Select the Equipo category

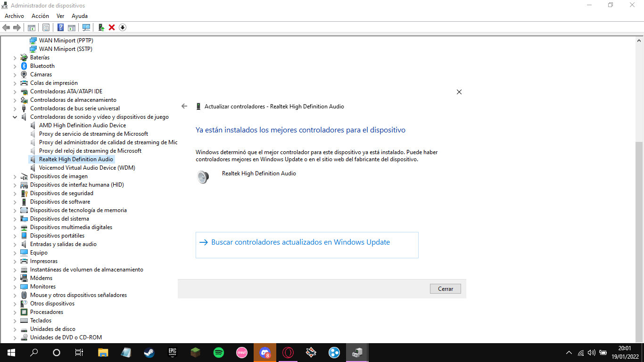pyautogui.click(x=39, y=253)
